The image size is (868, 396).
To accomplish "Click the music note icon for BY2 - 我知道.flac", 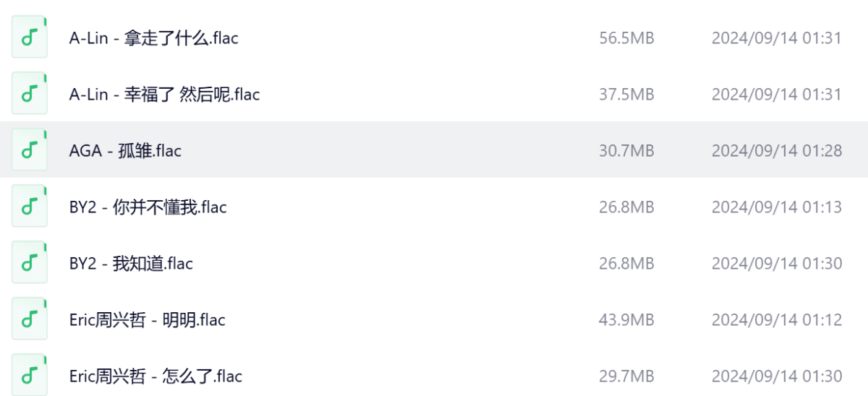I will [x=30, y=263].
